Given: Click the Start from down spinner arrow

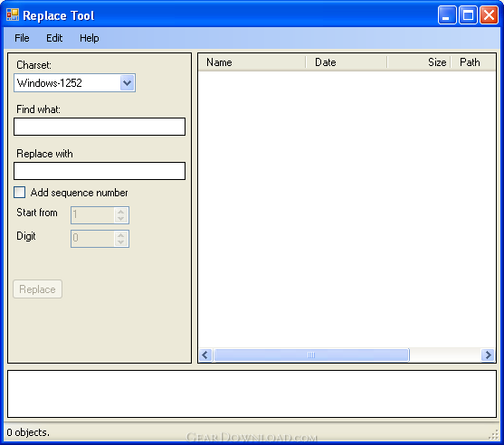Looking at the screenshot, I should [x=121, y=219].
